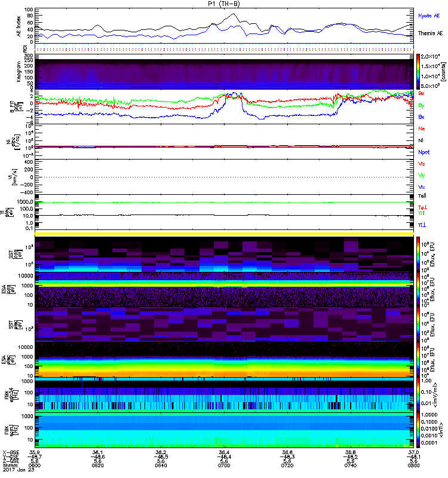Click the "[counts]" color bar label
This screenshot has height=478, width=448.
444,72
